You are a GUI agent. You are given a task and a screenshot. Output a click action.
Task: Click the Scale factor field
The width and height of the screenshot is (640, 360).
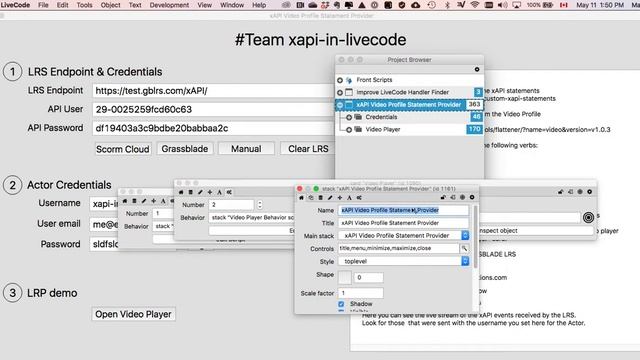(x=361, y=293)
